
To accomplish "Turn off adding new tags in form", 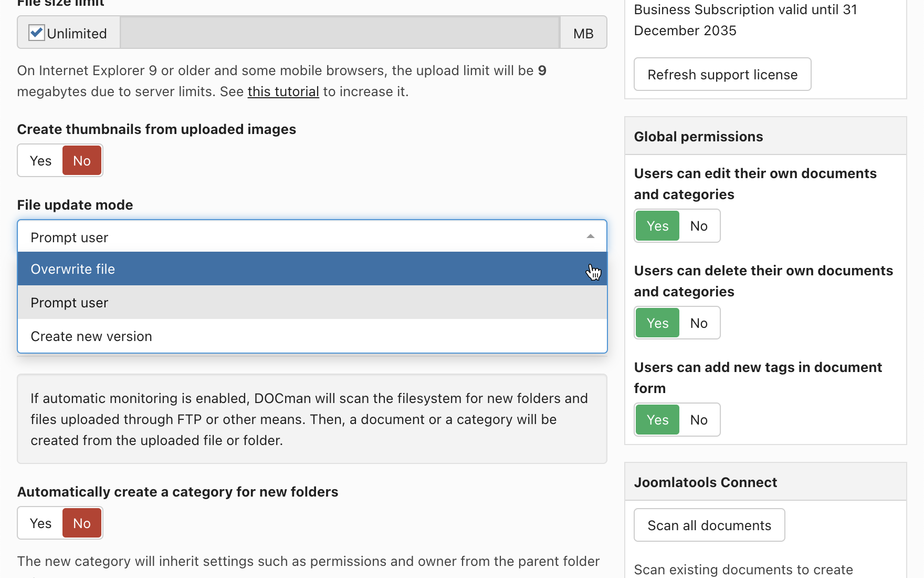I will [x=699, y=420].
